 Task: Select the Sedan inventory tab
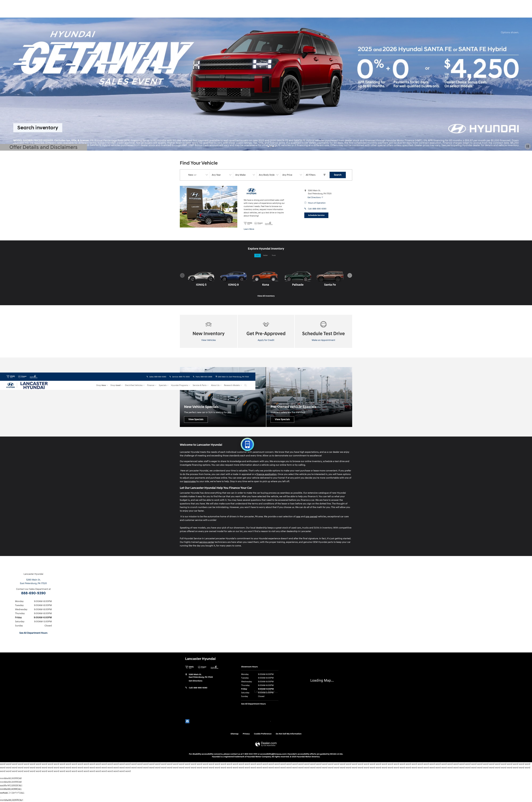click(265, 255)
